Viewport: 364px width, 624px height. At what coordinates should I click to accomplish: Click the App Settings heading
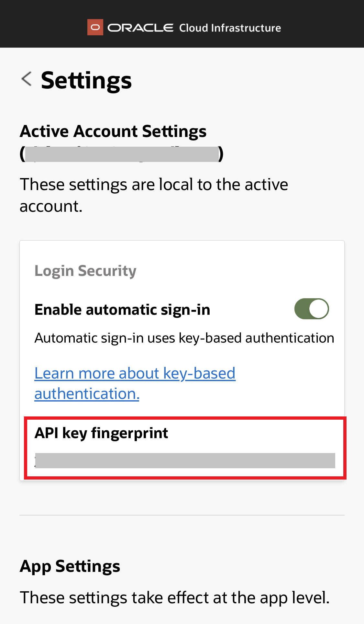[70, 566]
